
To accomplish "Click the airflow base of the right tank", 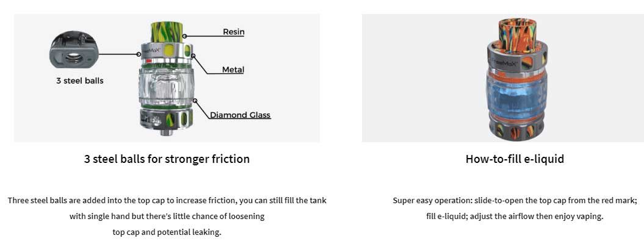I will [x=516, y=129].
